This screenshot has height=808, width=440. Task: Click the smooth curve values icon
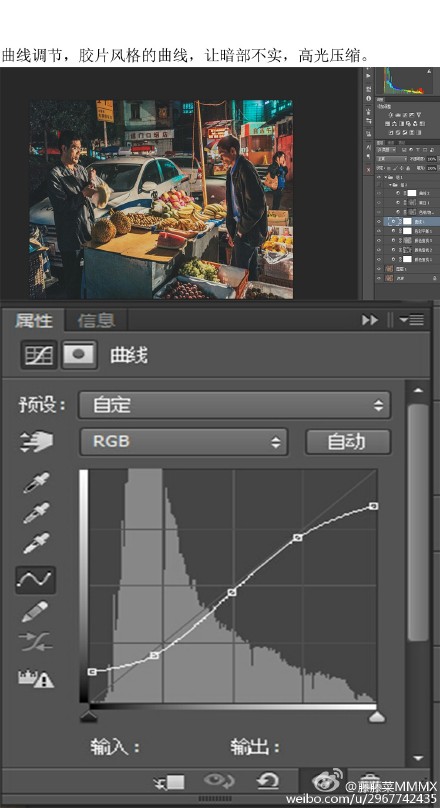pyautogui.click(x=35, y=642)
